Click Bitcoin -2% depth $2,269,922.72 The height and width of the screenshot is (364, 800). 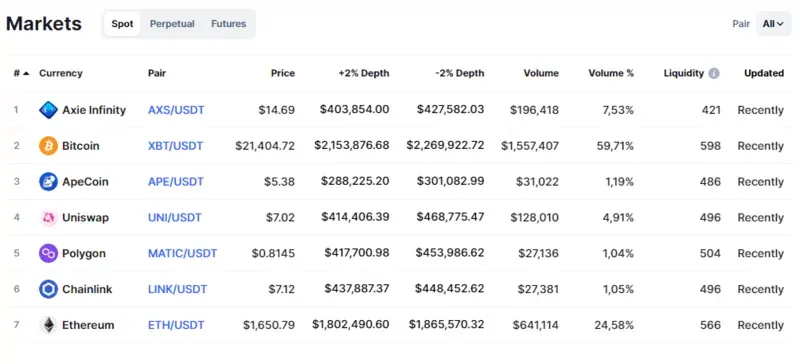point(445,145)
